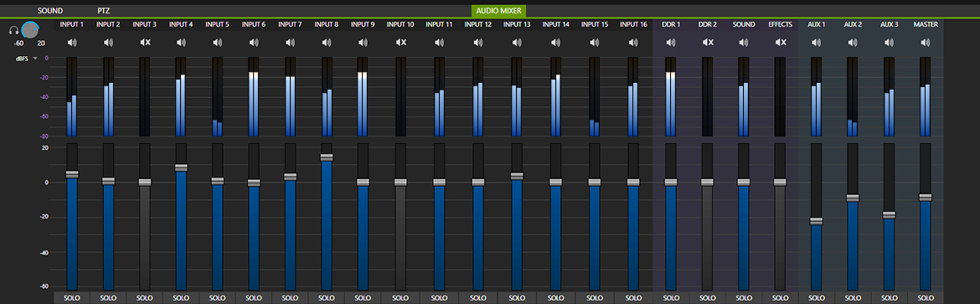Click the INPUT 13 fader handle

[x=517, y=176]
